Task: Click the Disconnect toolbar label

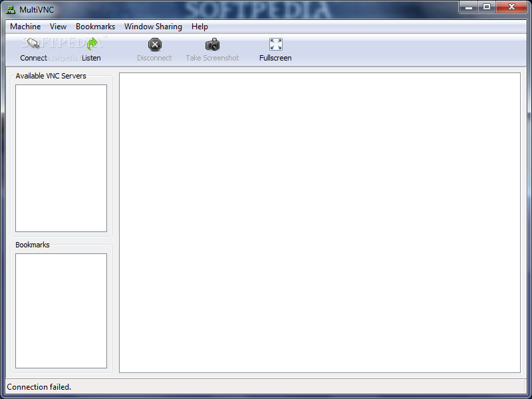Action: 154,58
